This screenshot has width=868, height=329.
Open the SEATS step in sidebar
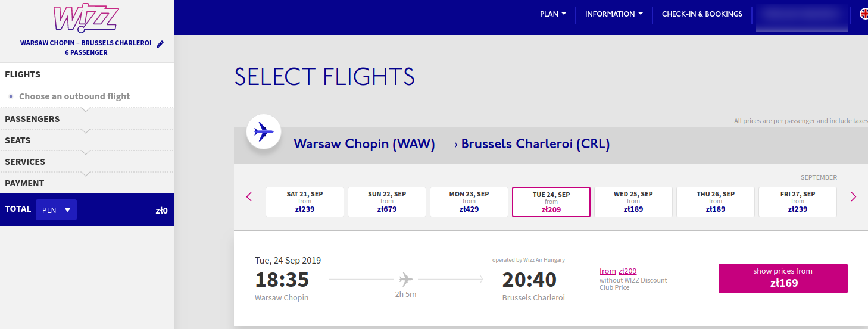point(87,140)
